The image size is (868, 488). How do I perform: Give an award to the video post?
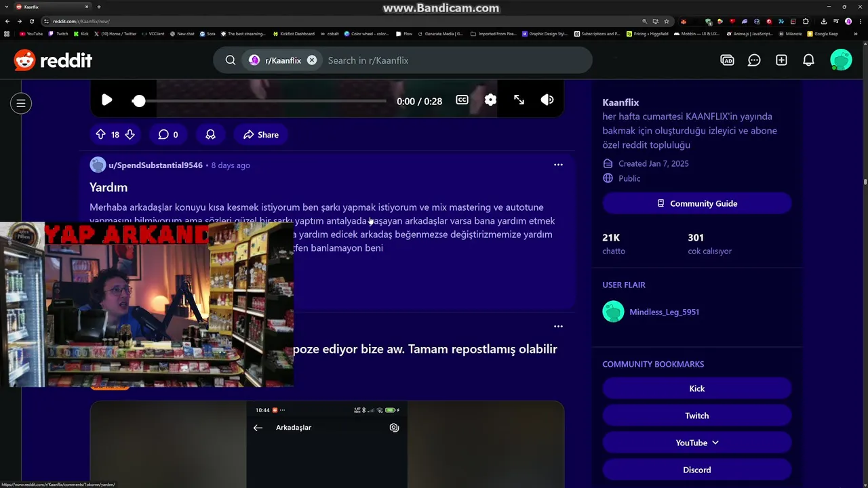click(210, 135)
